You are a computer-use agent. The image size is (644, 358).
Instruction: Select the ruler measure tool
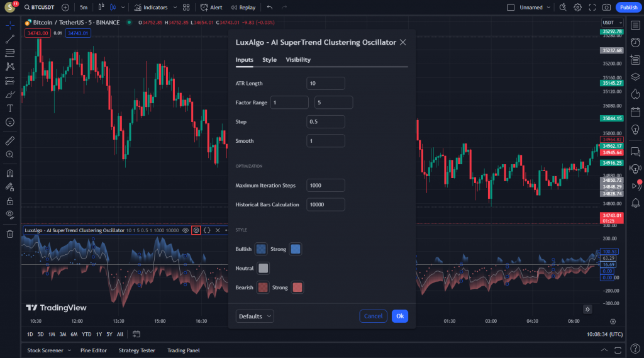tap(10, 141)
